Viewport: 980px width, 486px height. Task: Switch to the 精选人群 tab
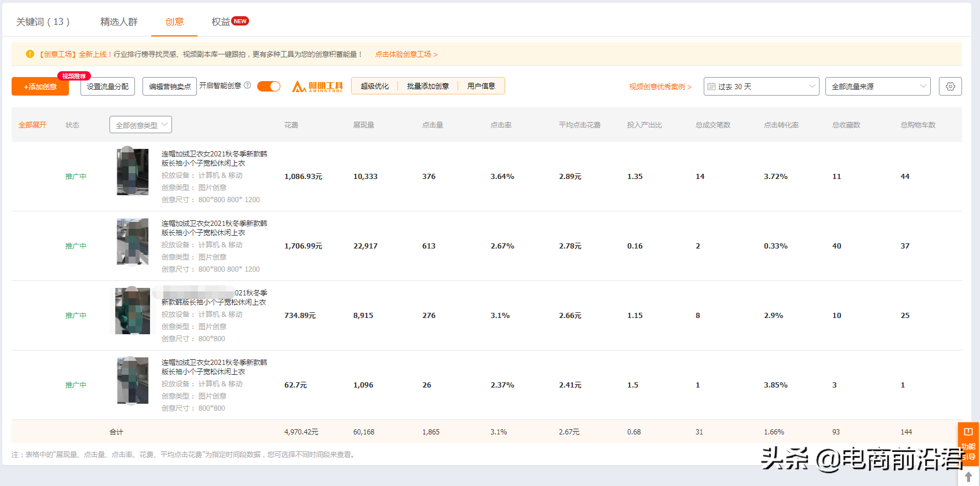119,21
